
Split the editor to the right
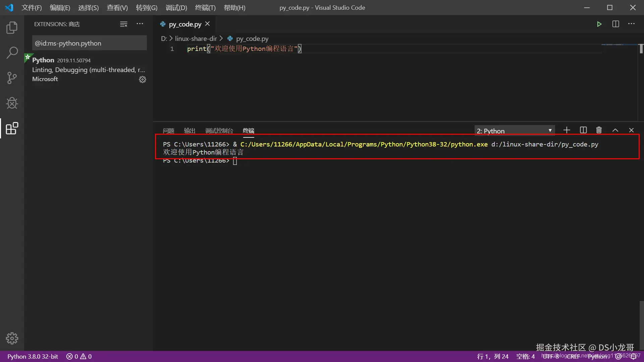pos(615,24)
